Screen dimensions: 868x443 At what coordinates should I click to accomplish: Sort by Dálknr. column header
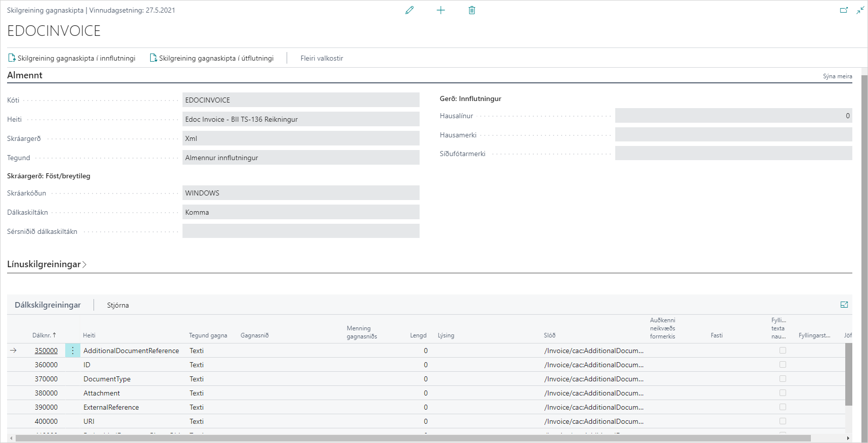coord(44,335)
